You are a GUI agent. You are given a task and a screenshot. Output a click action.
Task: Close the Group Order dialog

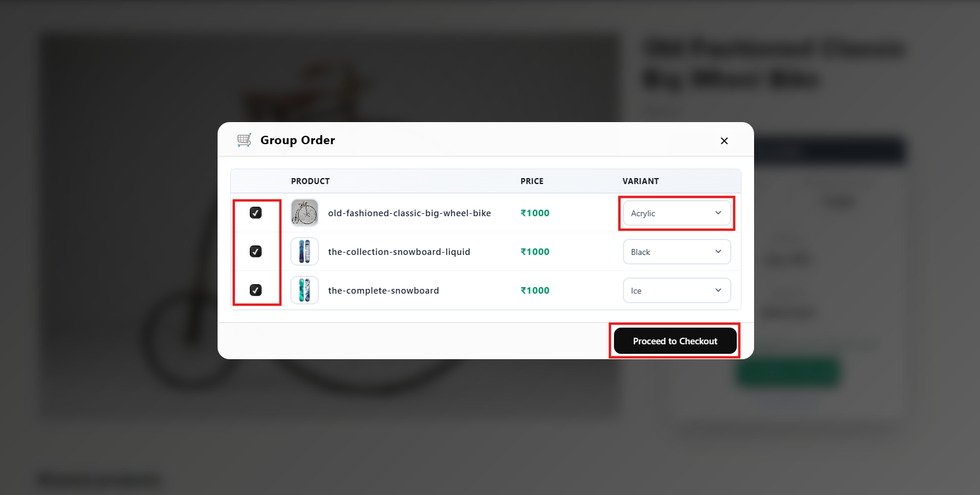click(x=724, y=141)
